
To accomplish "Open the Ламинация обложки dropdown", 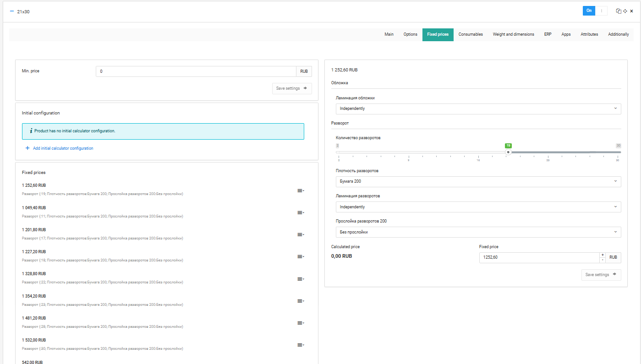I will (x=478, y=109).
